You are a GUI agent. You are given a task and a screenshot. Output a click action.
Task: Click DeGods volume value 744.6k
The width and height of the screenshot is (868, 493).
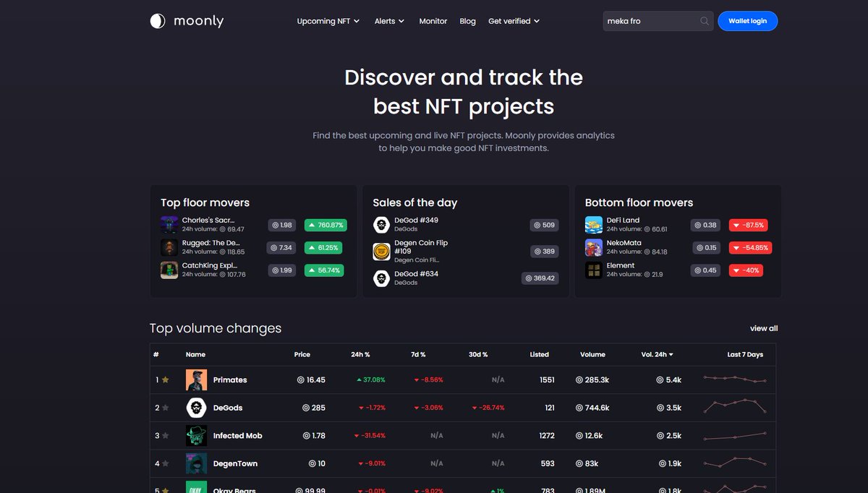coord(592,408)
